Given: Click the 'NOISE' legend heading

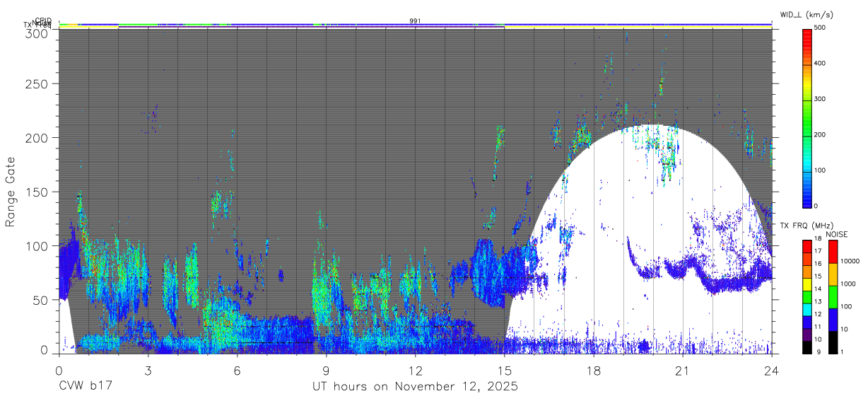Looking at the screenshot, I should coord(836,234).
